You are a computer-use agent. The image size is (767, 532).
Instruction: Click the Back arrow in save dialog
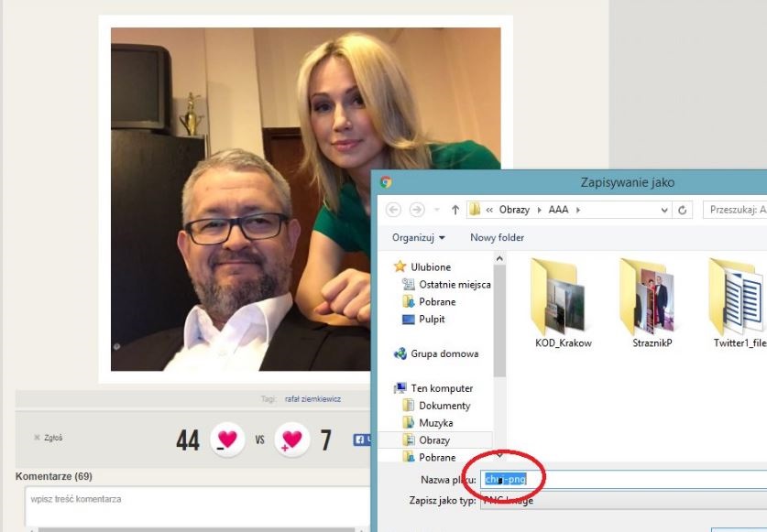(394, 210)
